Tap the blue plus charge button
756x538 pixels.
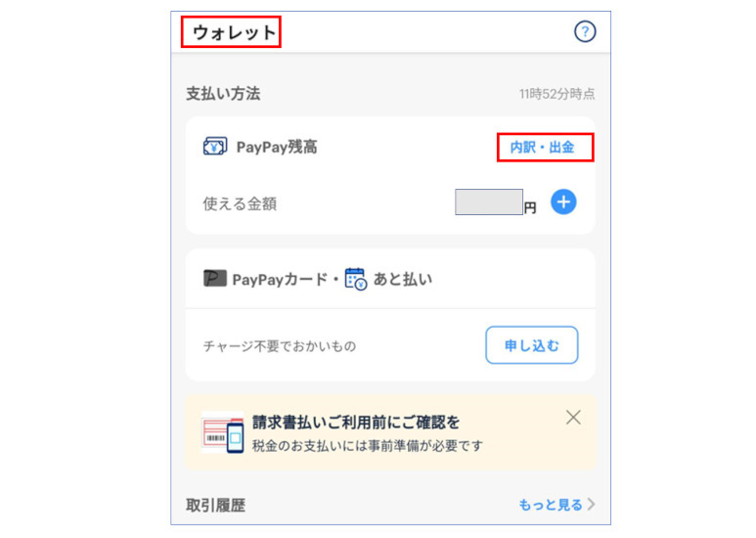pos(563,202)
